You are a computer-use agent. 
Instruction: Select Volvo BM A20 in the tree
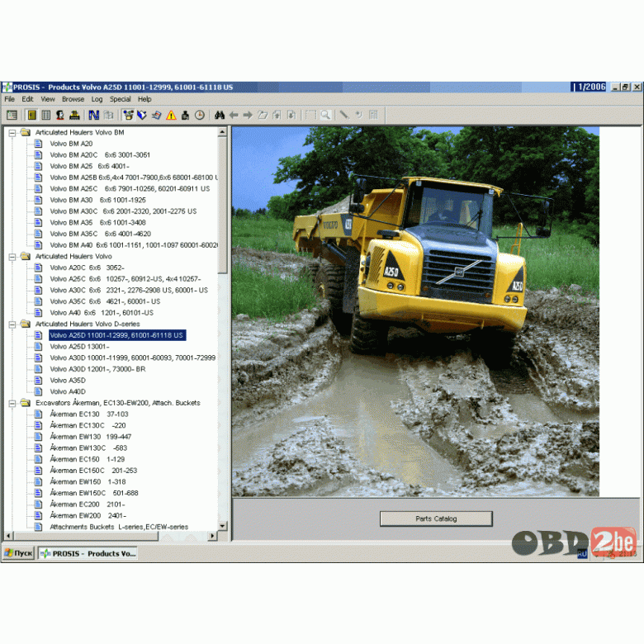point(71,144)
